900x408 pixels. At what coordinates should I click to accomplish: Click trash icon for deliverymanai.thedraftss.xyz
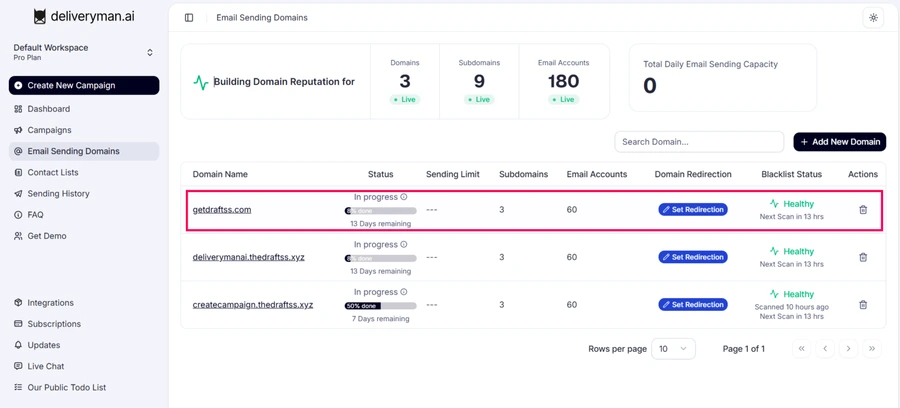[863, 257]
